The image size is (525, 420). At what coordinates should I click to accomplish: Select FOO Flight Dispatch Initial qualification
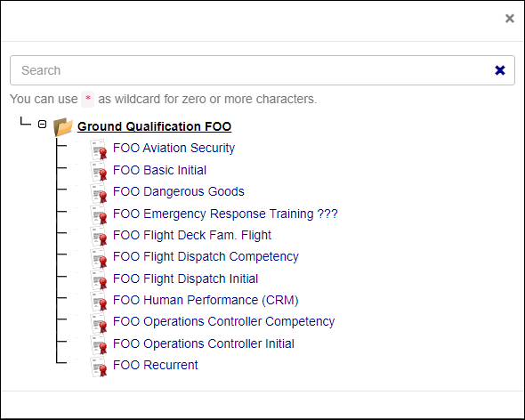point(185,279)
